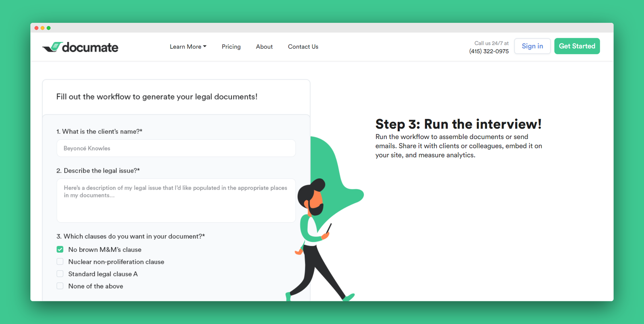644x324 pixels.
Task: Enable the Standard legal clause A checkbox
Action: click(60, 274)
